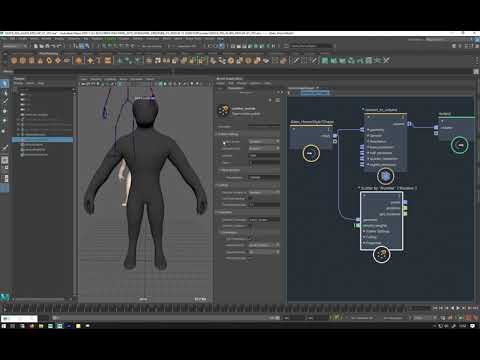Create a polygon cube from the shelf

23,60
